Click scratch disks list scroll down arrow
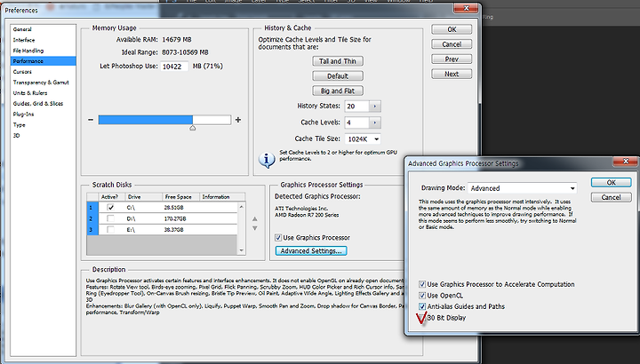Viewport: 640px width, 364px height. (241, 250)
